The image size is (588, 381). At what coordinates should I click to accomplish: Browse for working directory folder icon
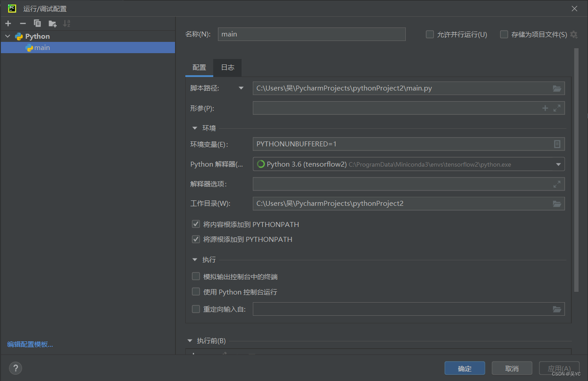click(557, 204)
